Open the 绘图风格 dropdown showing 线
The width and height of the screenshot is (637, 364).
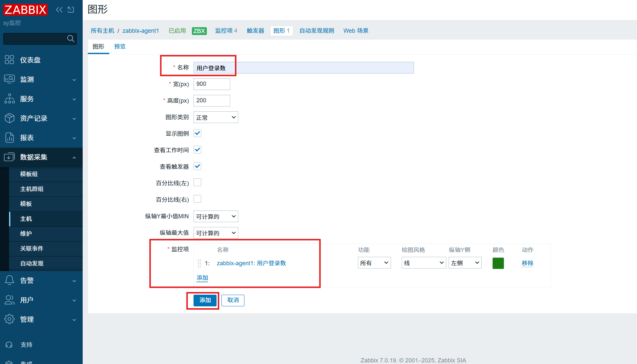(x=423, y=263)
